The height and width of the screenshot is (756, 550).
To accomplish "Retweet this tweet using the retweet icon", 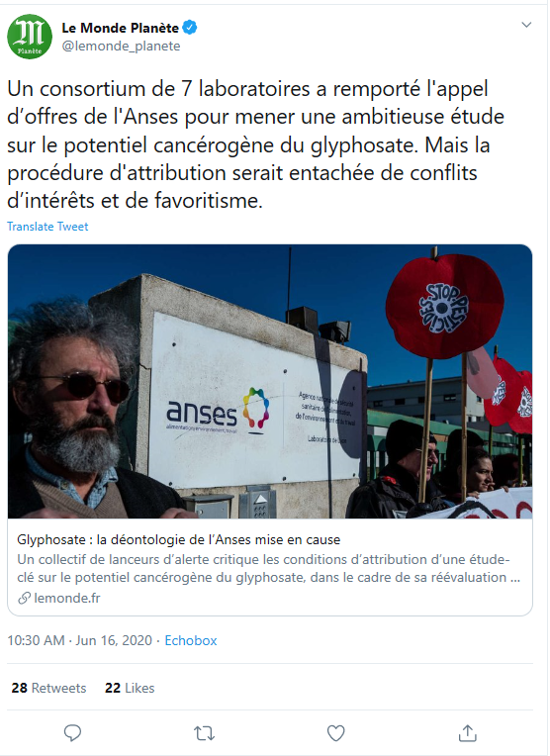I will coord(205,733).
